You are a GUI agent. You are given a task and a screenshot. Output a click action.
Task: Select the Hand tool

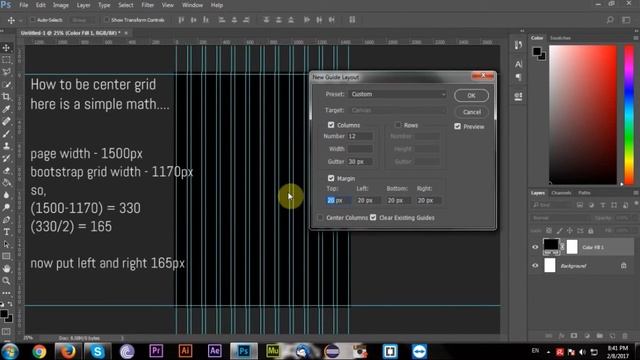pyautogui.click(x=6, y=269)
